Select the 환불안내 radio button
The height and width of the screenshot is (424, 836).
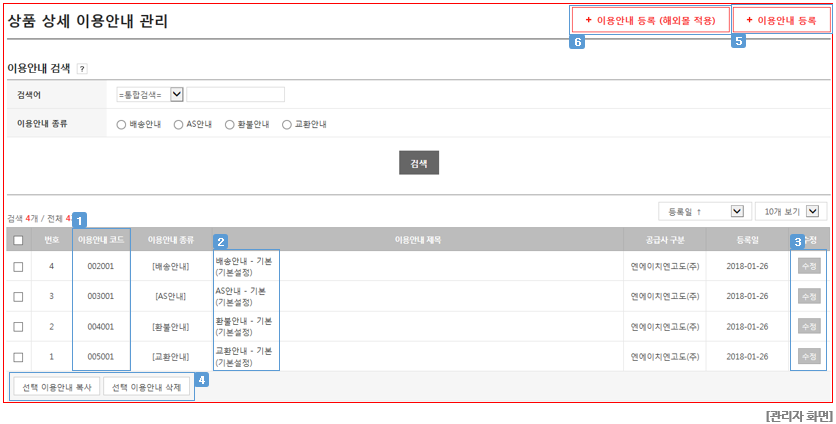pyautogui.click(x=229, y=125)
